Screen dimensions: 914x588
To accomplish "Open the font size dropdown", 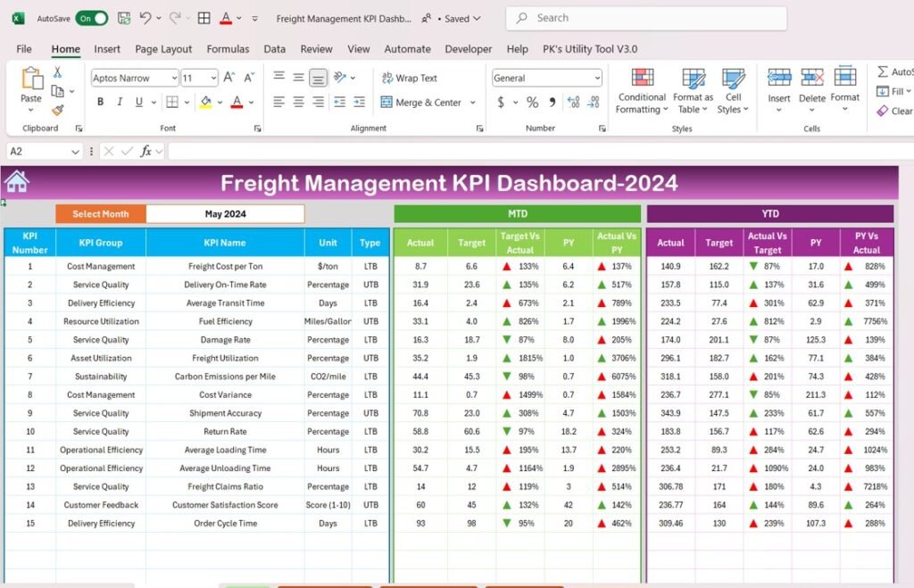I will (x=212, y=78).
